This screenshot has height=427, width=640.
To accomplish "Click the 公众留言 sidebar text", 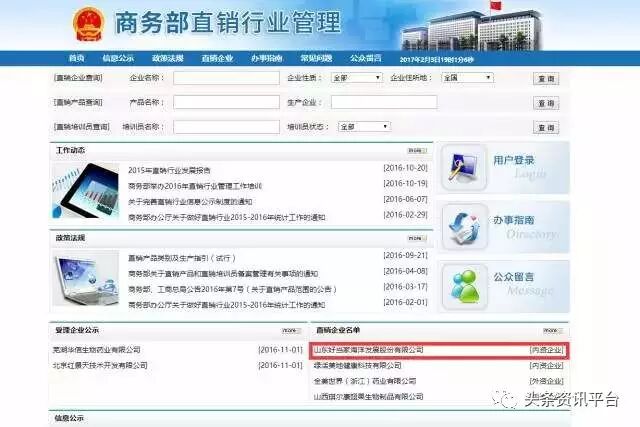I will tap(514, 277).
